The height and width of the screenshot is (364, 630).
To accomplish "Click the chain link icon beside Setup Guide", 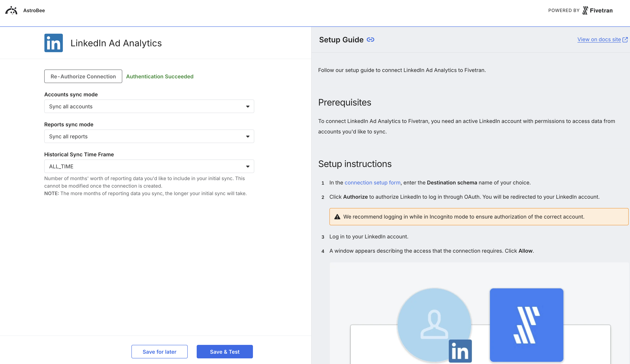I will [x=370, y=39].
